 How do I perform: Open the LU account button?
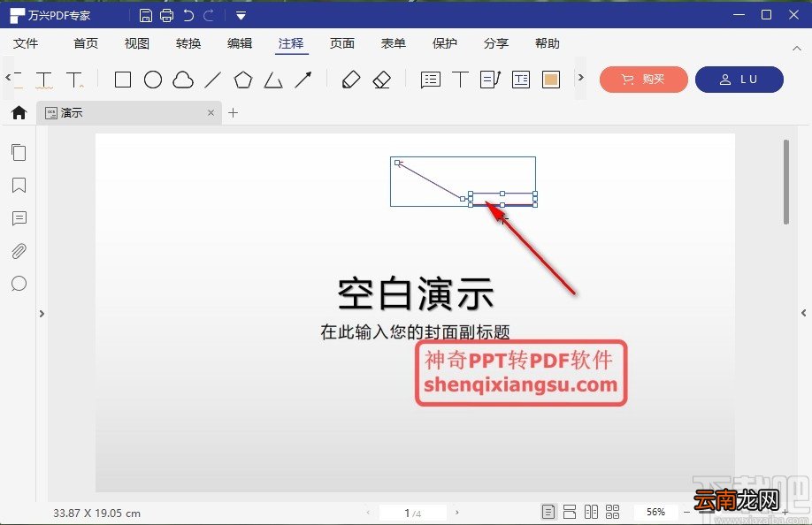coord(739,80)
